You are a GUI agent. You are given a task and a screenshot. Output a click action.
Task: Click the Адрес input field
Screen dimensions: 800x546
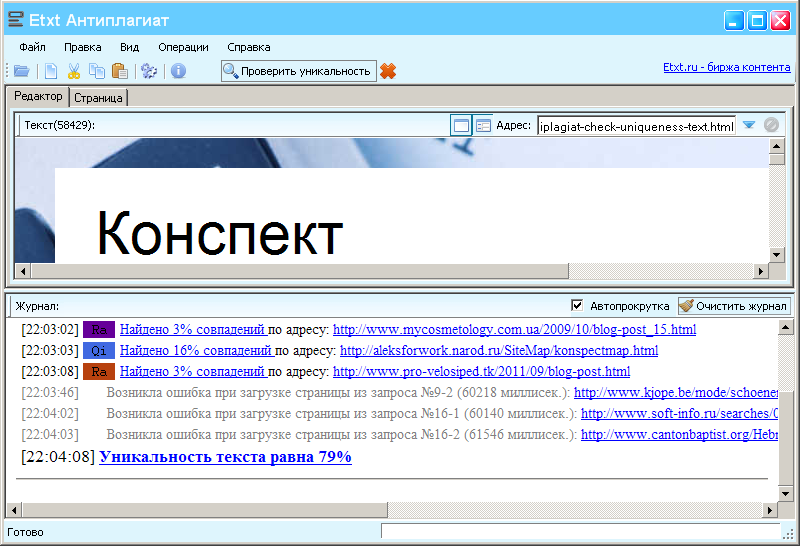(x=636, y=126)
